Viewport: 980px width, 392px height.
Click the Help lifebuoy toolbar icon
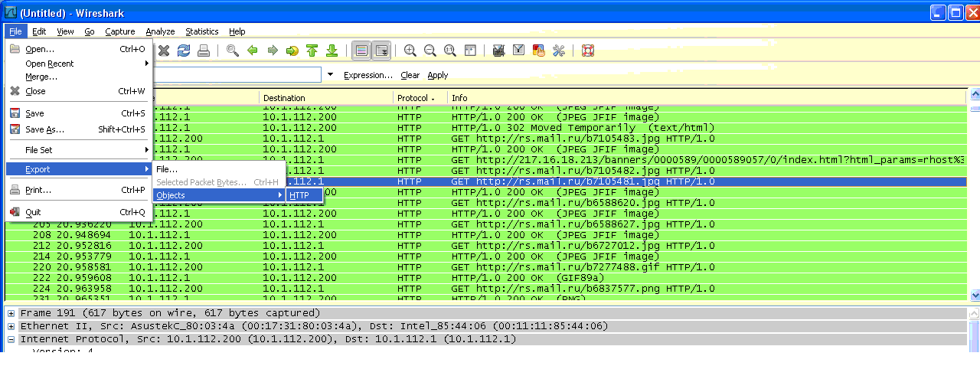pos(587,51)
